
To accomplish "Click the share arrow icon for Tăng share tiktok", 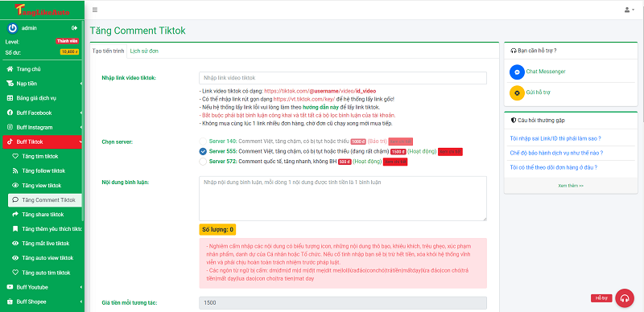I will (15, 214).
